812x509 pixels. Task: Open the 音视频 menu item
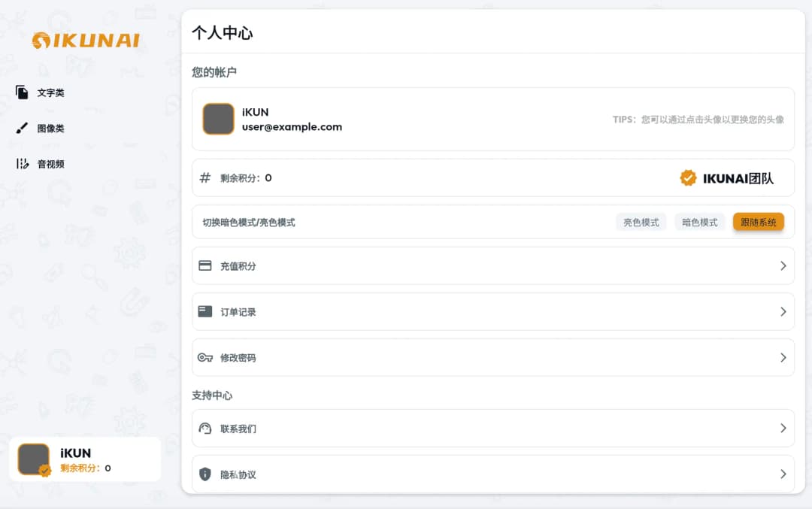point(50,164)
